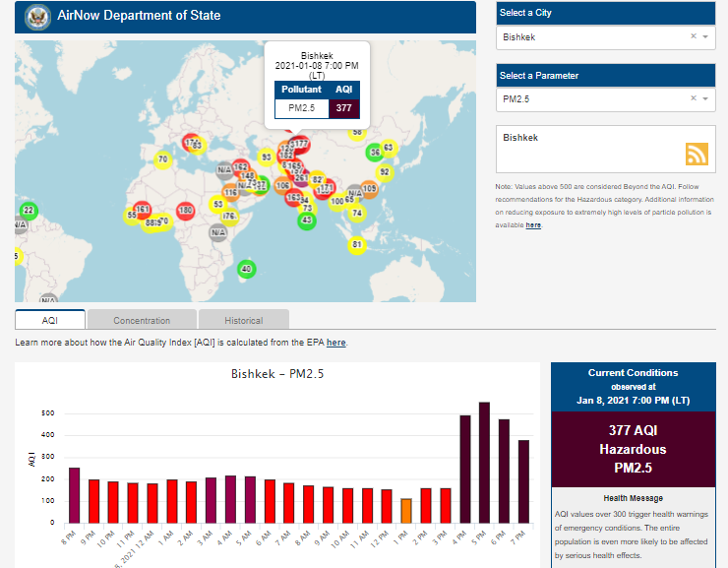The width and height of the screenshot is (728, 568).
Task: Clear the Bishkek city selection
Action: click(x=693, y=36)
